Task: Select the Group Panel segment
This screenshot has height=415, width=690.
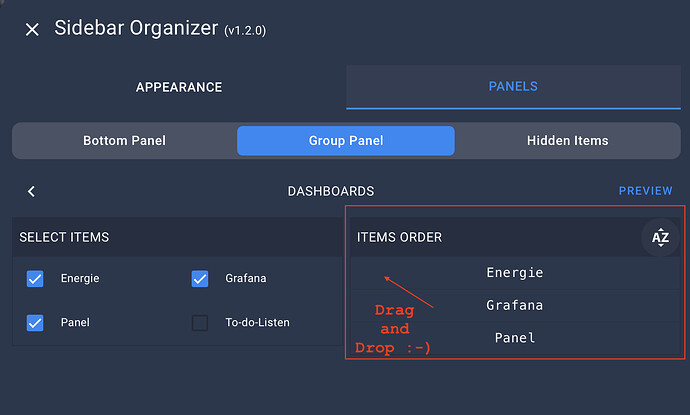Action: (346, 141)
